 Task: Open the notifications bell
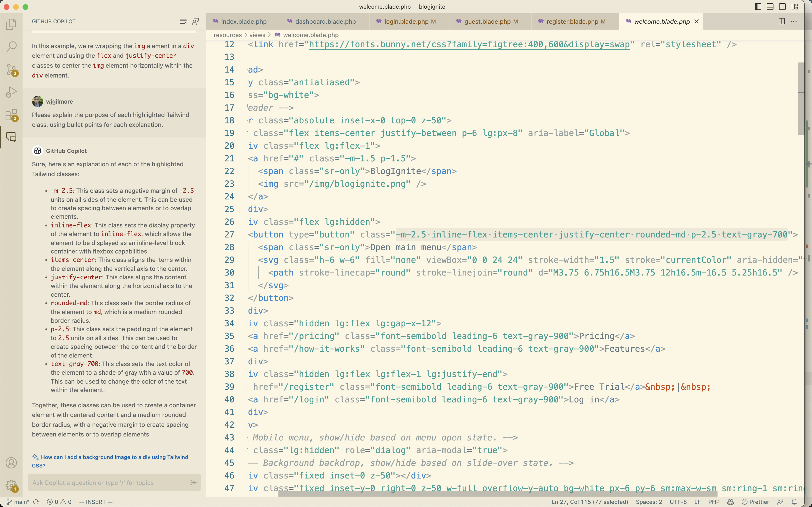pos(794,502)
